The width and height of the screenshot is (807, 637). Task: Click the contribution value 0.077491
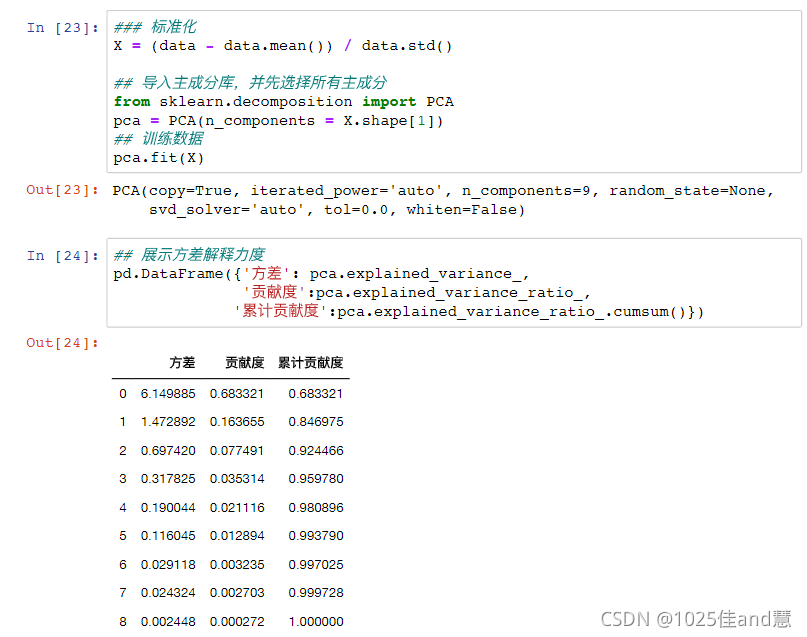[237, 451]
